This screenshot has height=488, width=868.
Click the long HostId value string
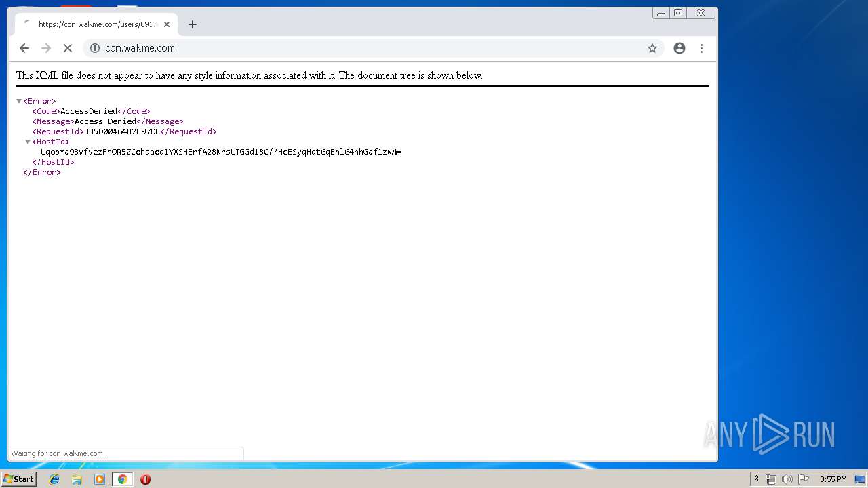[x=220, y=152]
